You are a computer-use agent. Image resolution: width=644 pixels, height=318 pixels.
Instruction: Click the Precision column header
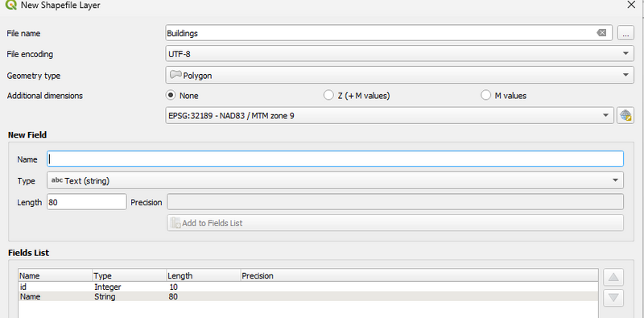(x=419, y=275)
